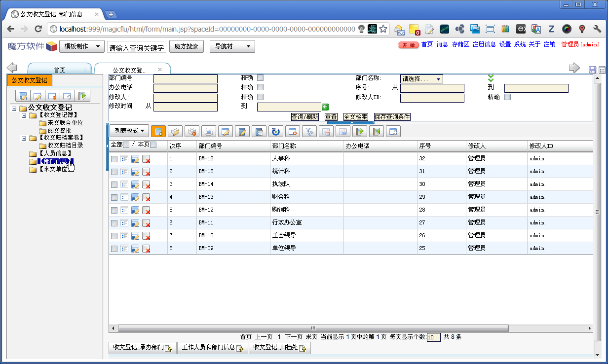Click the 注销 logout link
Image resolution: width=608 pixels, height=364 pixels.
(x=549, y=44)
